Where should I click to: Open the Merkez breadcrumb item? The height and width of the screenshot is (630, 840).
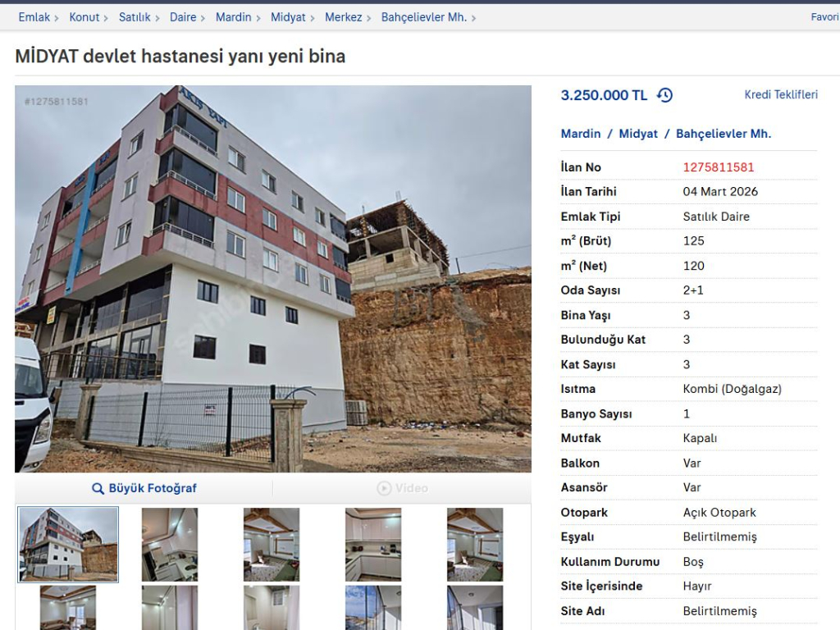[344, 17]
